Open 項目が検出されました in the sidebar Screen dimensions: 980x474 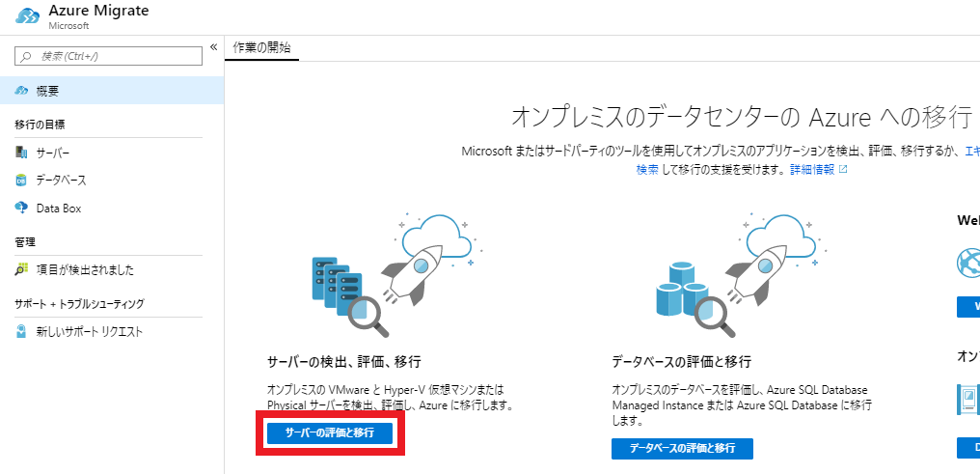[x=84, y=270]
